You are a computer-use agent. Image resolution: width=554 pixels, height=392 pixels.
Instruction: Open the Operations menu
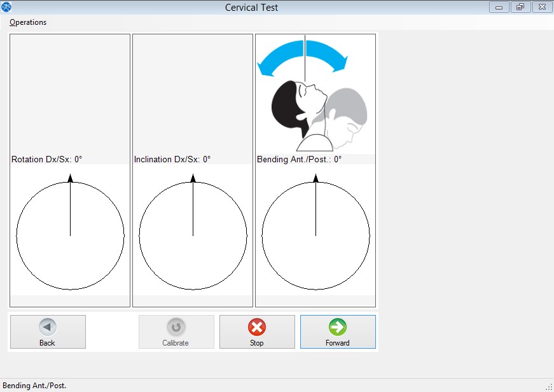tap(28, 22)
